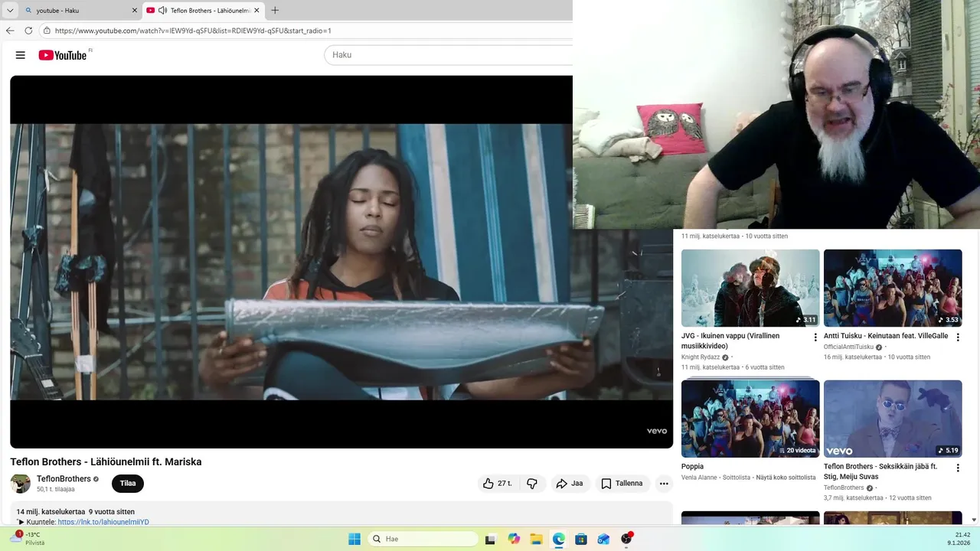Share the video with Jaa button
Viewport: 980px width, 551px height.
(570, 484)
